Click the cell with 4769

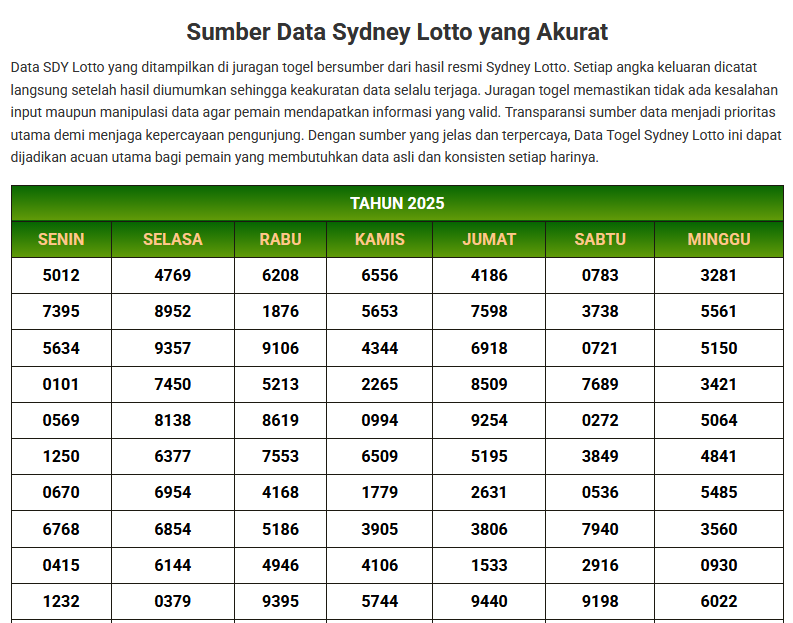(x=173, y=276)
